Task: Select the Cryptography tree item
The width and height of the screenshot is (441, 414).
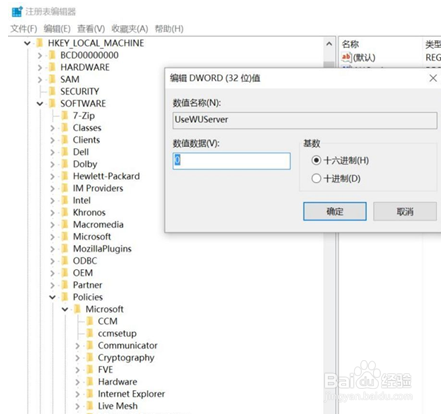Action: 126,358
